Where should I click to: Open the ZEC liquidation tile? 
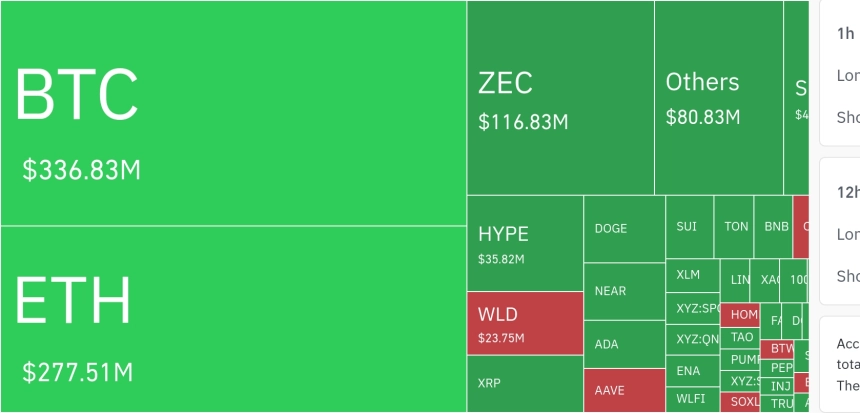[561, 98]
